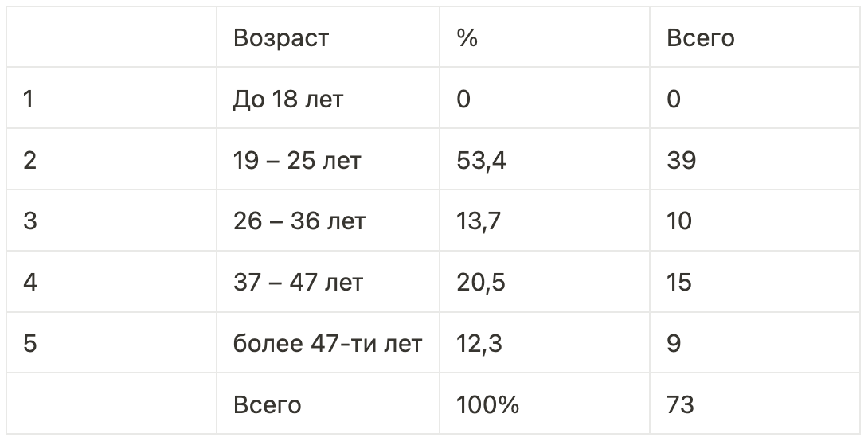The width and height of the screenshot is (868, 441).
Task: Click the count cell showing 10
Action: click(679, 220)
